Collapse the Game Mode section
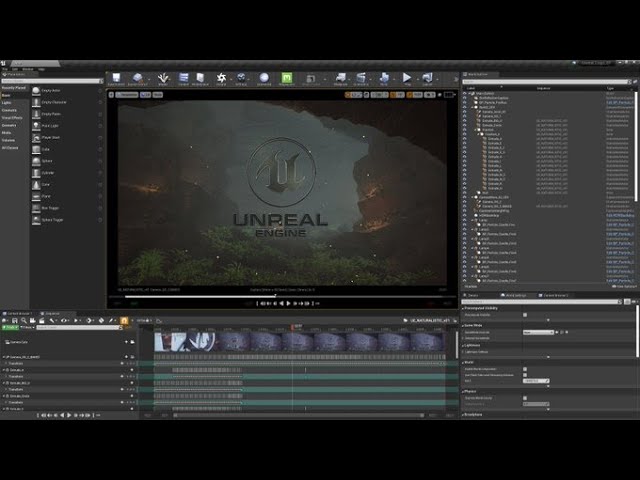The width and height of the screenshot is (640, 480). click(463, 326)
